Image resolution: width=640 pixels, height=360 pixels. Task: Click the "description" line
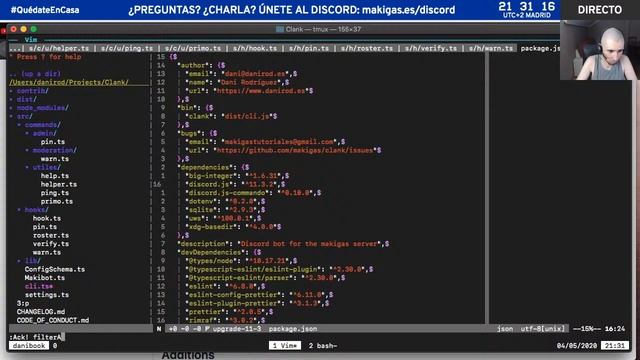coord(283,244)
